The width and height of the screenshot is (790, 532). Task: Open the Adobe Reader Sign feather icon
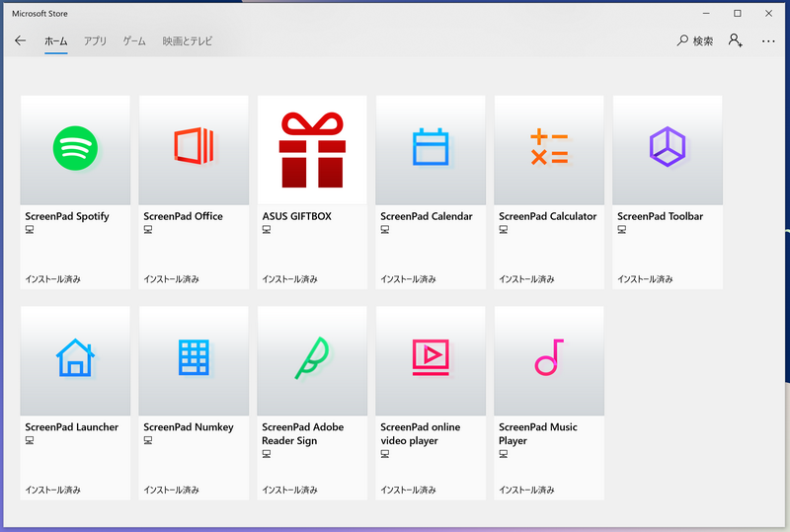click(312, 358)
